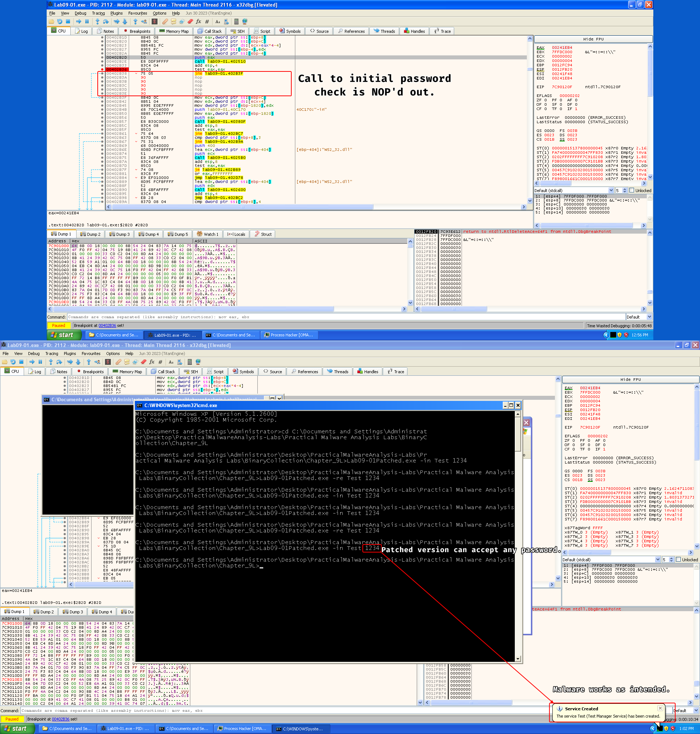Screen dimensions: 700x734
Task: Click the calculator icon in lower debugger toolbar
Action: pyautogui.click(x=190, y=362)
